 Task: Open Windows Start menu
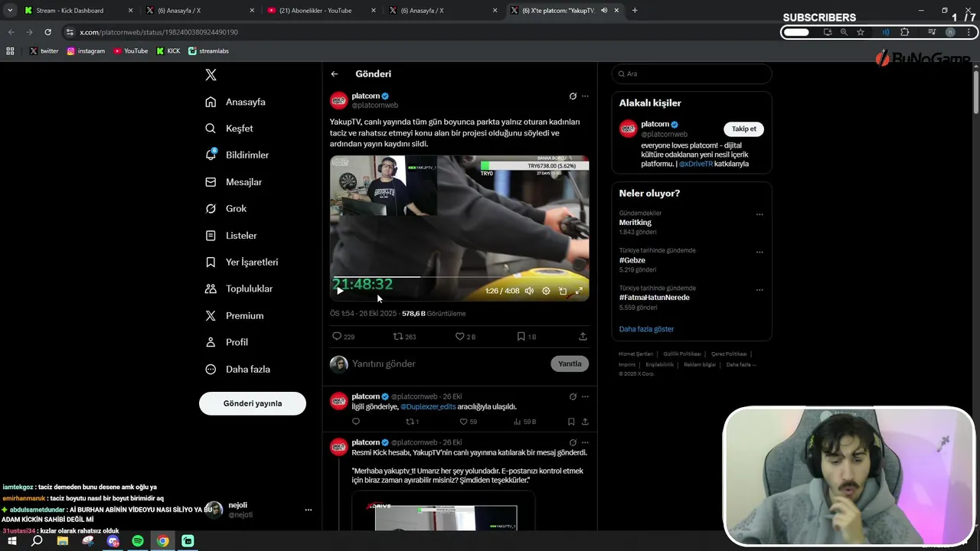[11, 541]
